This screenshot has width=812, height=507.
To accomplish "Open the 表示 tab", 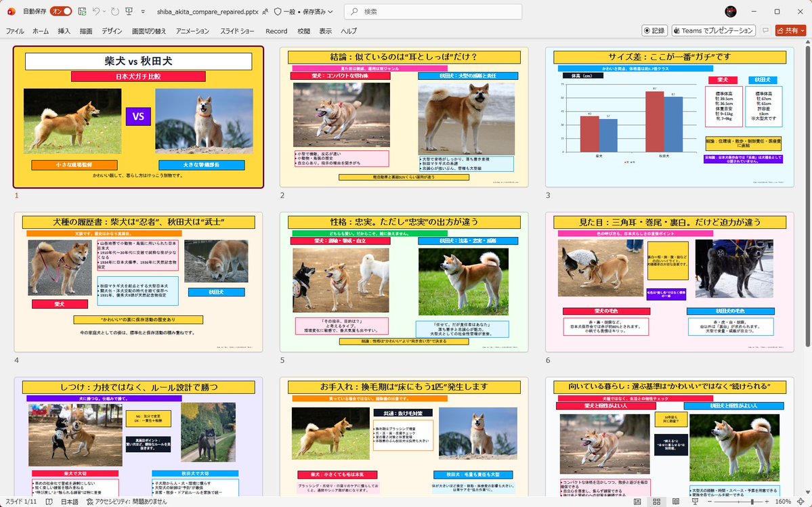I will 326,31.
